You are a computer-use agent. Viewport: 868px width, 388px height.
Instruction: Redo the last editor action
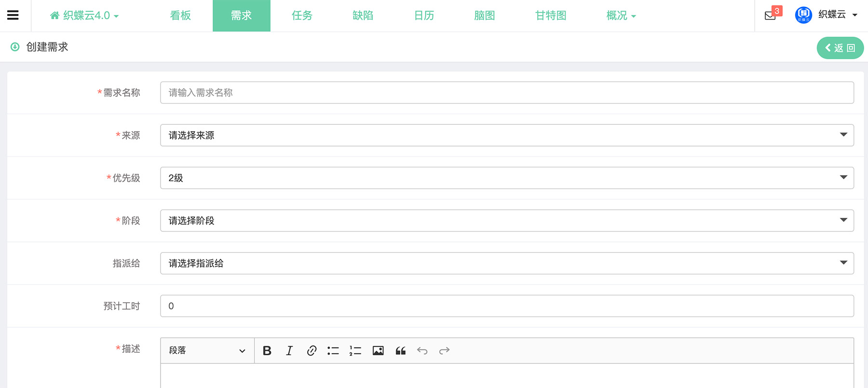coord(445,350)
